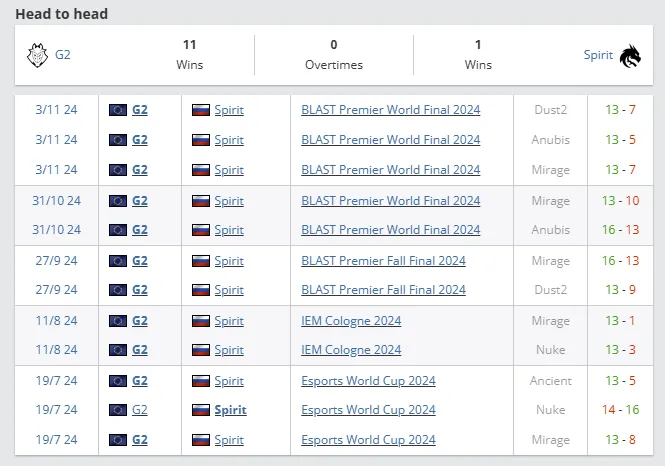Click Nuke map name in 11/8 24 row
Screen dimensions: 665x466
[x=550, y=350]
